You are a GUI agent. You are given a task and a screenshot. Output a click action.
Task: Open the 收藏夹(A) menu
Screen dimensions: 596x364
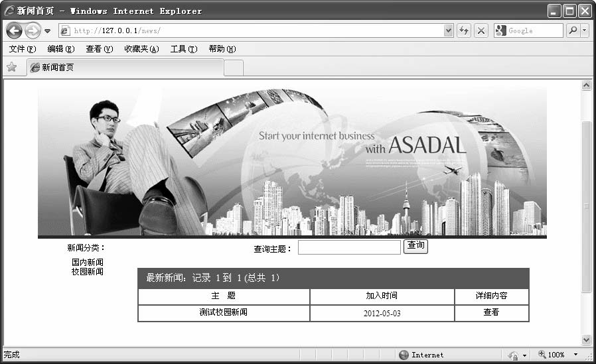click(141, 49)
